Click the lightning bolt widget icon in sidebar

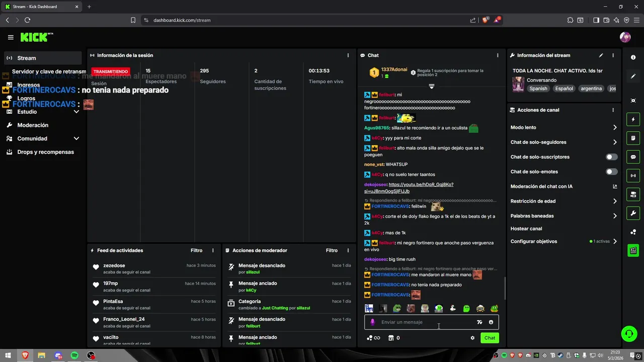[633, 120]
